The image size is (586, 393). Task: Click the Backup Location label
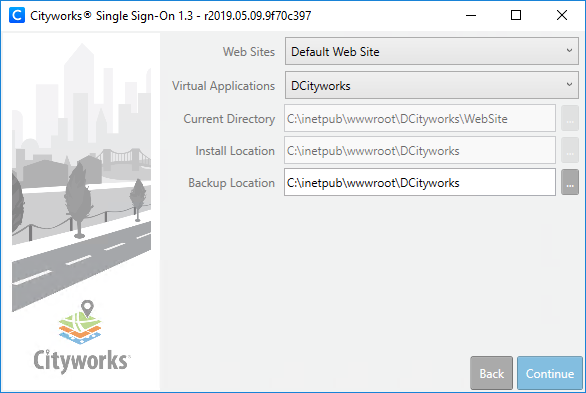[231, 183]
